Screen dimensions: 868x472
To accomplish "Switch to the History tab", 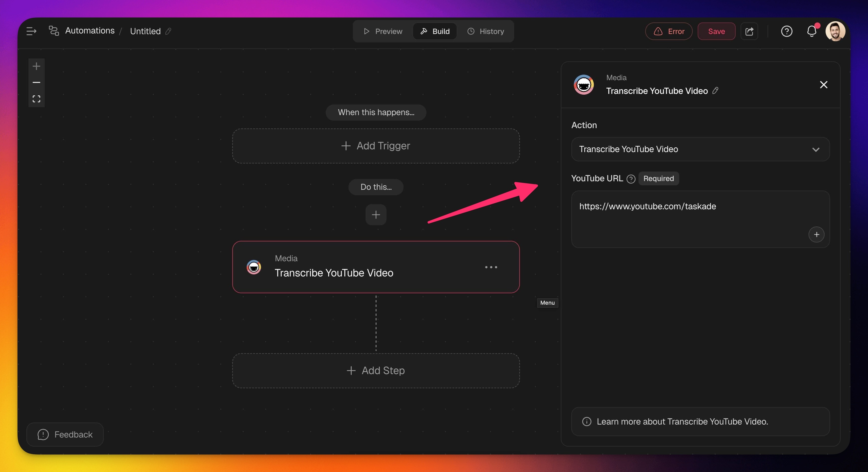I will [485, 31].
